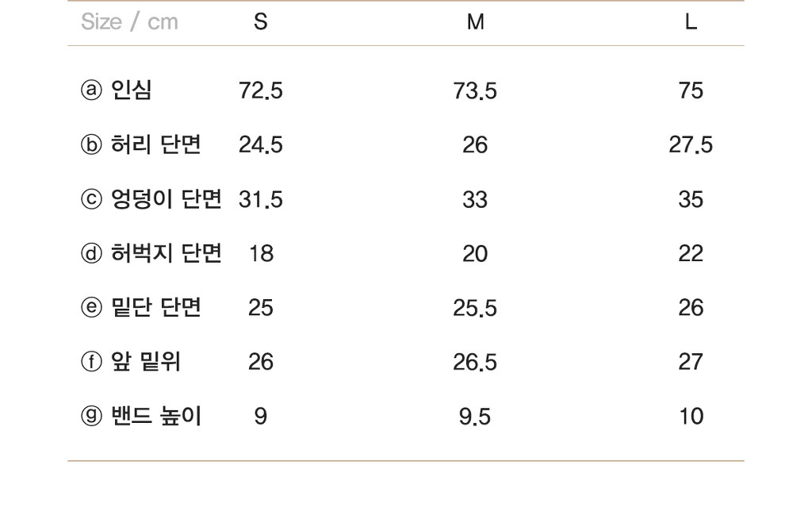Click the 인심 row label
812x515 pixels.
point(132,90)
